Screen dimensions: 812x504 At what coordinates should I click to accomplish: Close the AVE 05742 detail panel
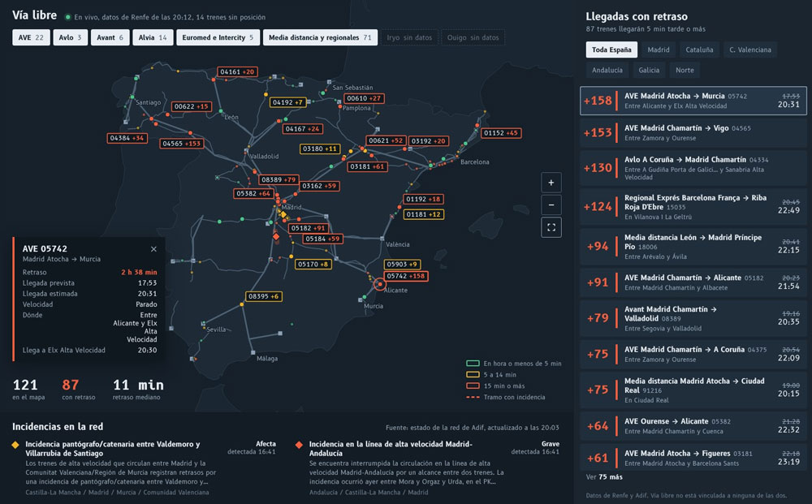coord(153,249)
